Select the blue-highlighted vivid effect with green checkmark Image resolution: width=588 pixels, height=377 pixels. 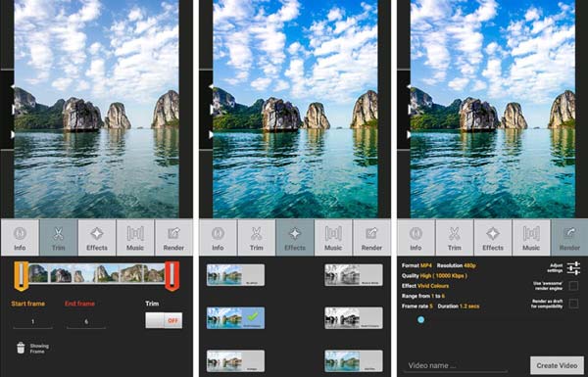235,318
